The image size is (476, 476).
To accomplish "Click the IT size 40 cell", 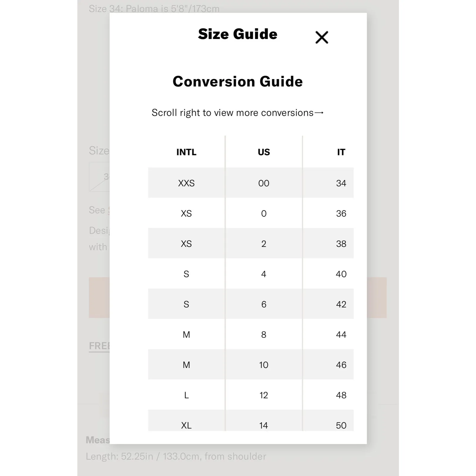I will coord(341,274).
